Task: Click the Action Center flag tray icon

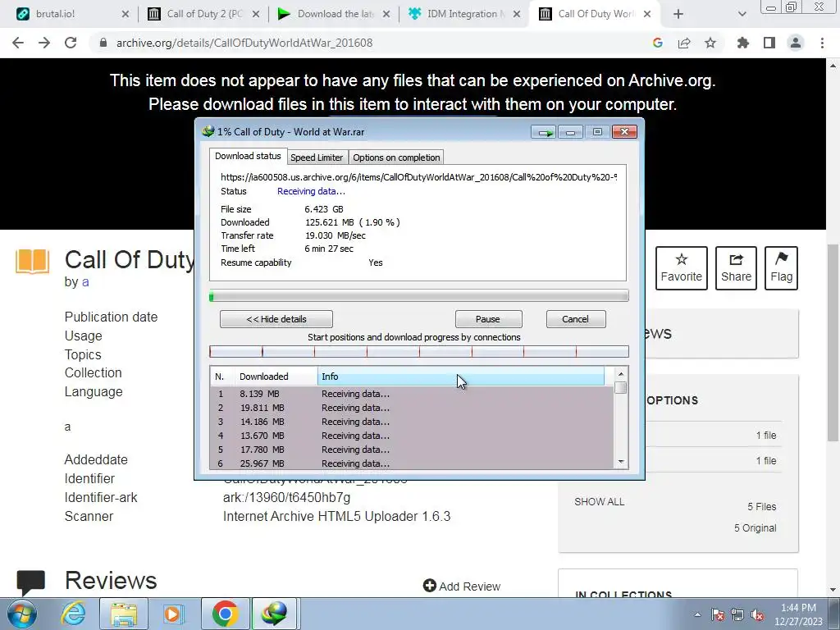Action: coord(717,614)
